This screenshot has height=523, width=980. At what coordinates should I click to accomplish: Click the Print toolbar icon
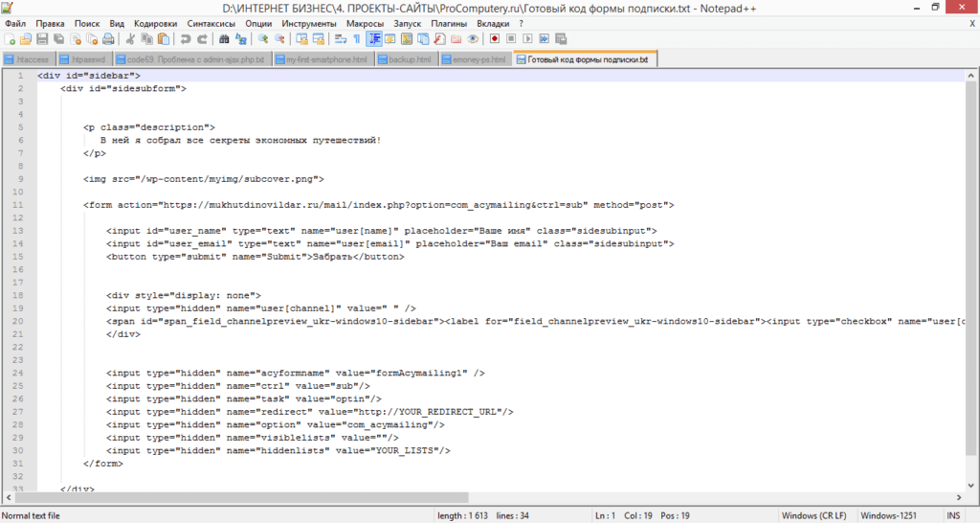[x=108, y=39]
